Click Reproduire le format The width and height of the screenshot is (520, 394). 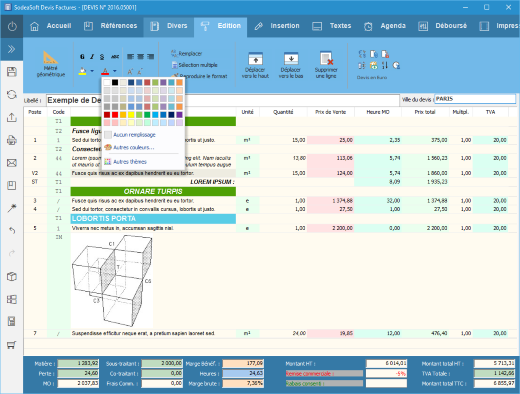point(199,76)
